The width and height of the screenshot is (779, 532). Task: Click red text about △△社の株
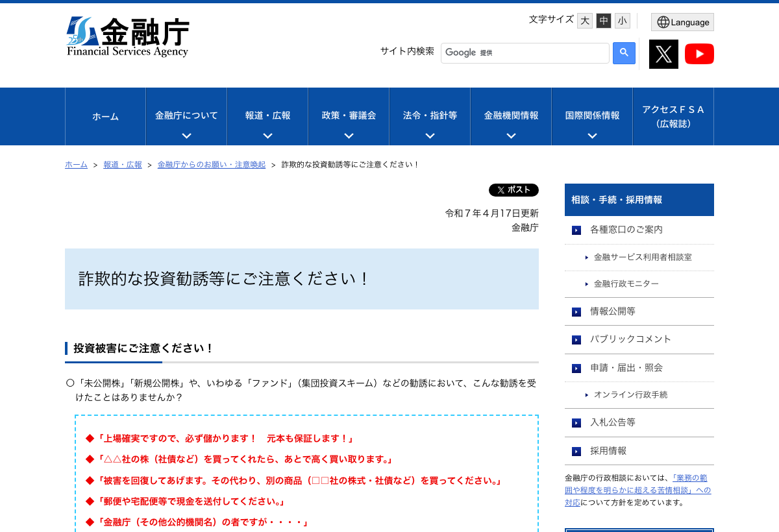[240, 459]
